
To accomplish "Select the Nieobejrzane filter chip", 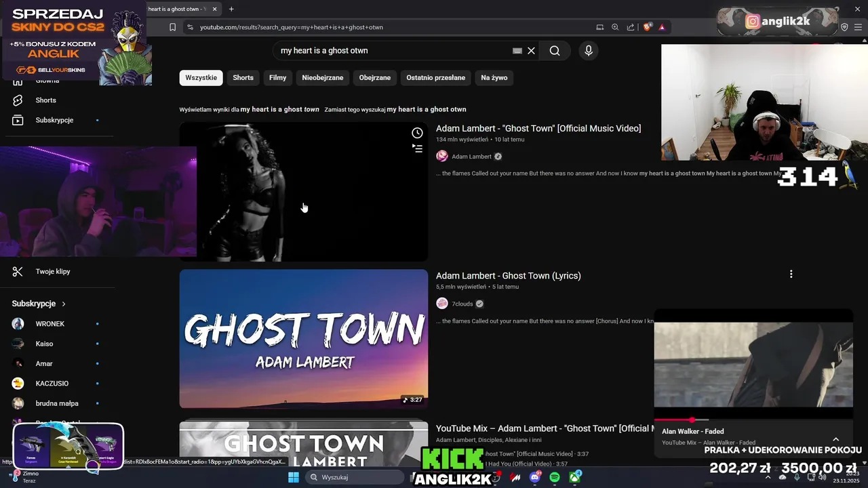I will pyautogui.click(x=323, y=78).
